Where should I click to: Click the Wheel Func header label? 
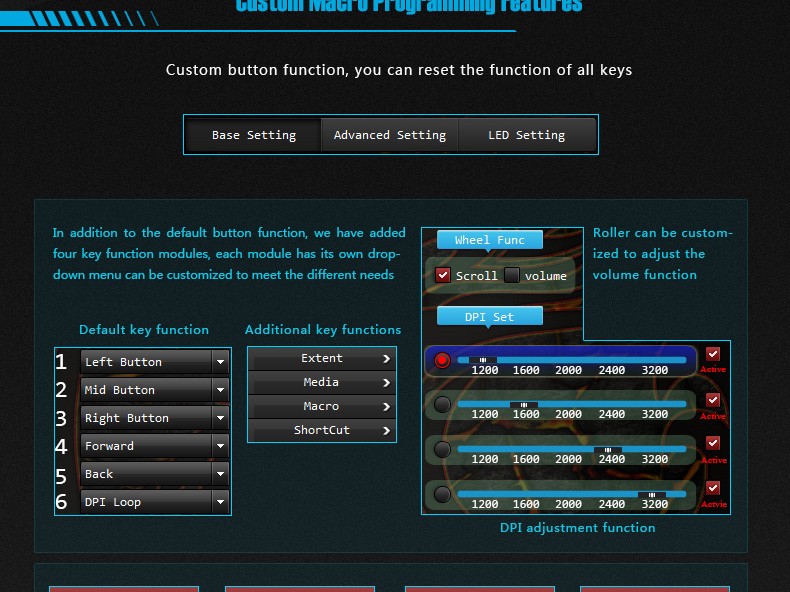pyautogui.click(x=490, y=240)
